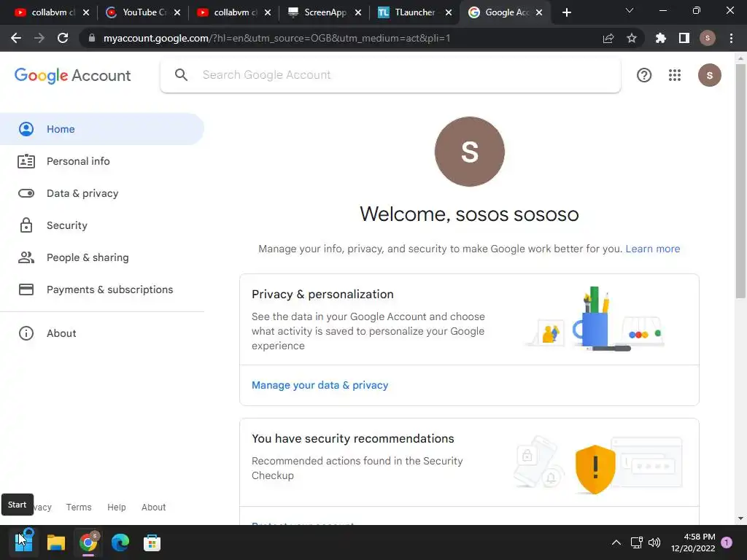
Task: Open the Chrome three-dot menu
Action: [731, 38]
